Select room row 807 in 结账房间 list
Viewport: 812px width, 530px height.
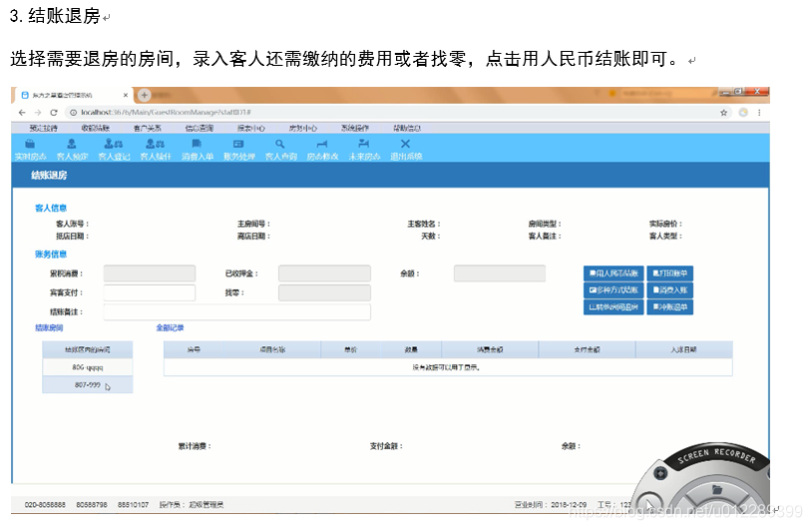tap(88, 385)
